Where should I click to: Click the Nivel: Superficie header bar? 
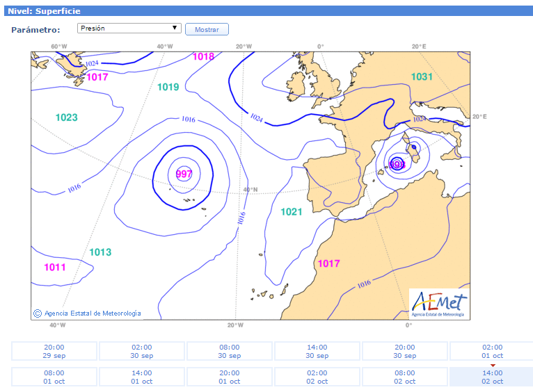[266, 11]
